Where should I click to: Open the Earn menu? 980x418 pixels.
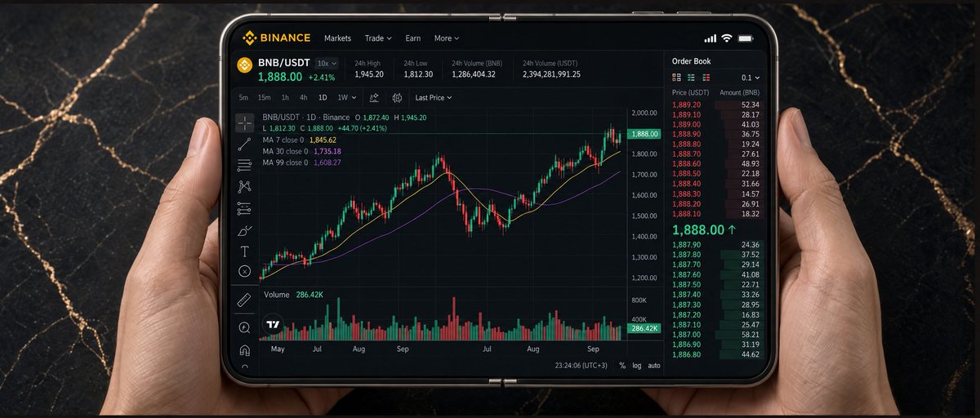click(x=413, y=38)
